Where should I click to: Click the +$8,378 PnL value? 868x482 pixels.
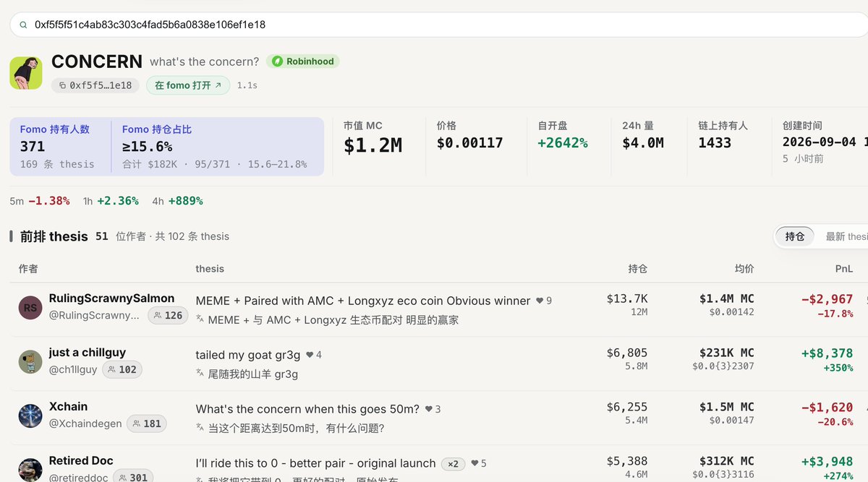(x=827, y=353)
